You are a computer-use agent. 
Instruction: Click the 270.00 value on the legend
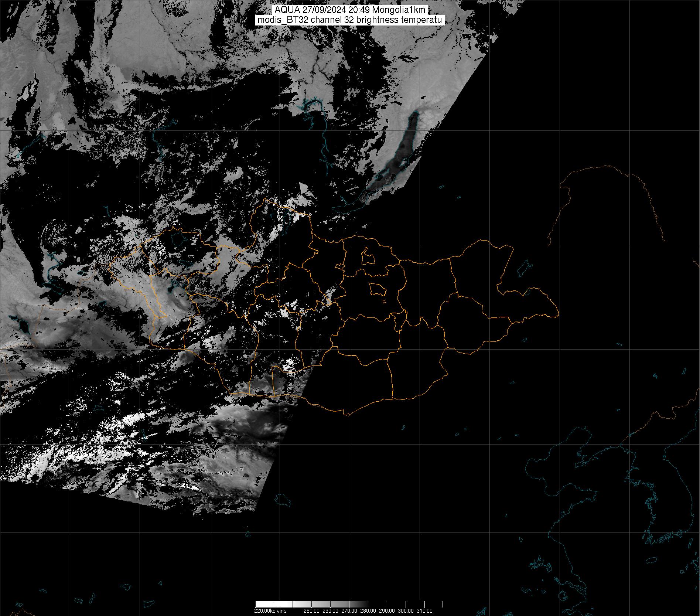(349, 611)
